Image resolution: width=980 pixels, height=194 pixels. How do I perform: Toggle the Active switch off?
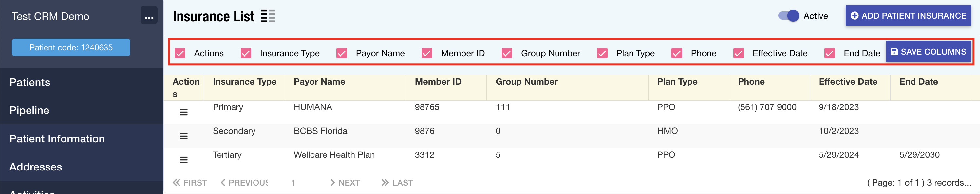(788, 16)
